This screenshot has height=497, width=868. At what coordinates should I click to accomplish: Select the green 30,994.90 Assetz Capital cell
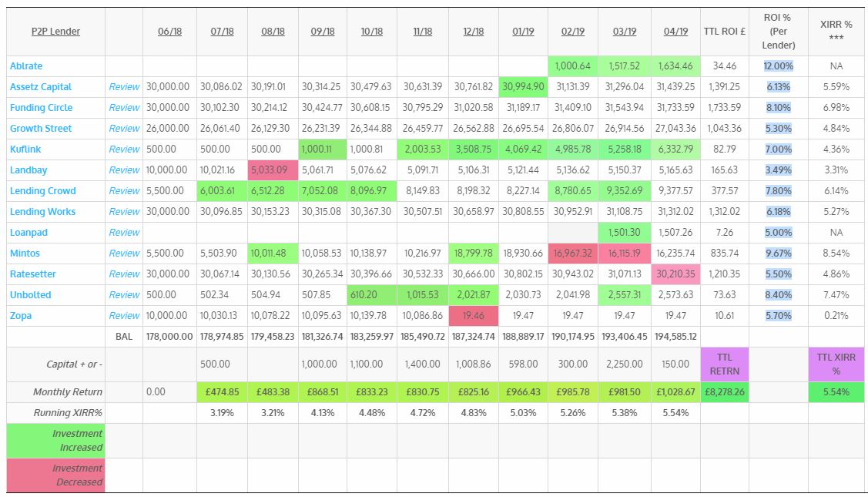tap(523, 87)
